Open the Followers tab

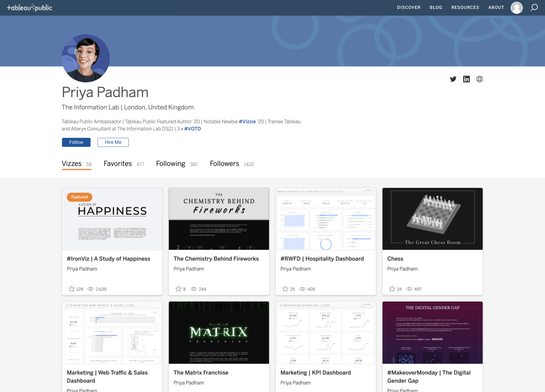224,164
